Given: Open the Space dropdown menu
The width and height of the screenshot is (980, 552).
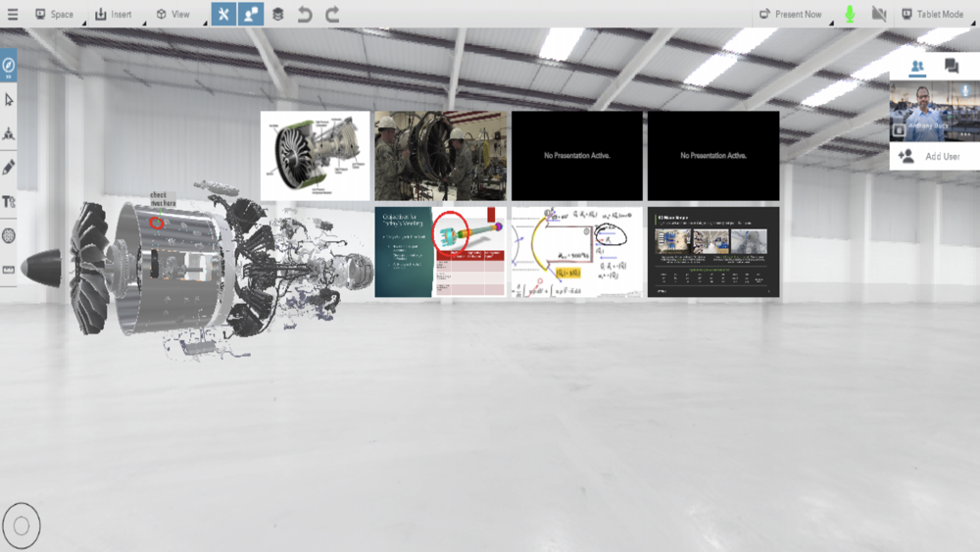Looking at the screenshot, I should click(55, 14).
